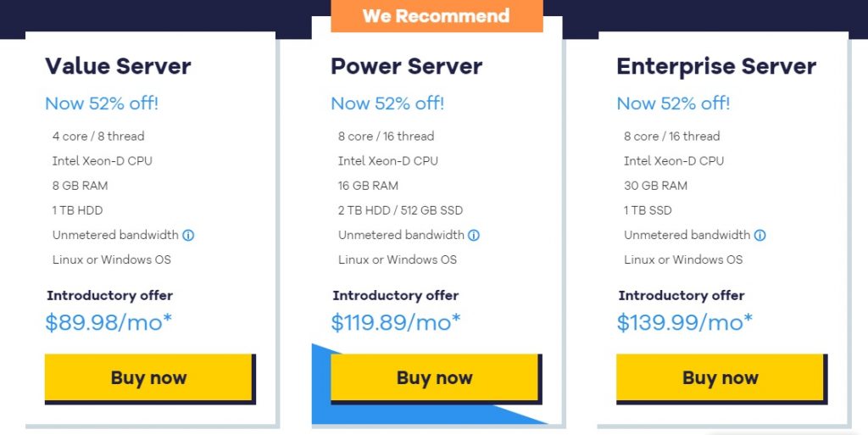
Task: Click the $119.89/mo* price
Action: tap(396, 322)
